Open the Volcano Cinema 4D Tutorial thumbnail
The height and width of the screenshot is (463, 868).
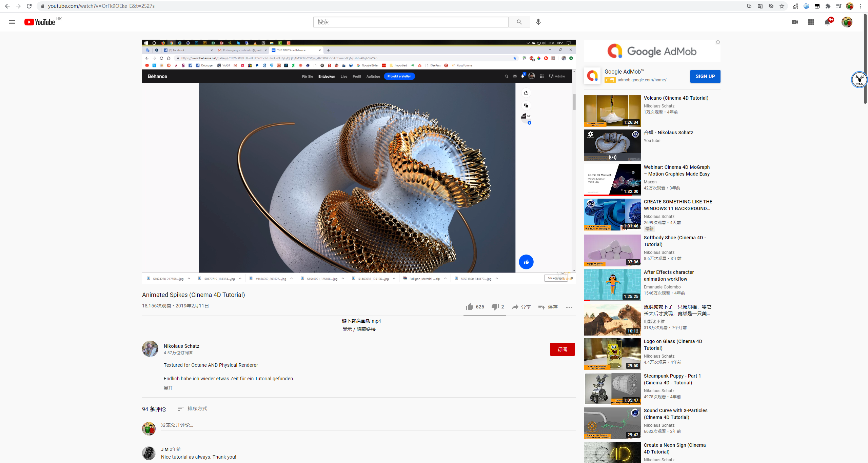612,110
